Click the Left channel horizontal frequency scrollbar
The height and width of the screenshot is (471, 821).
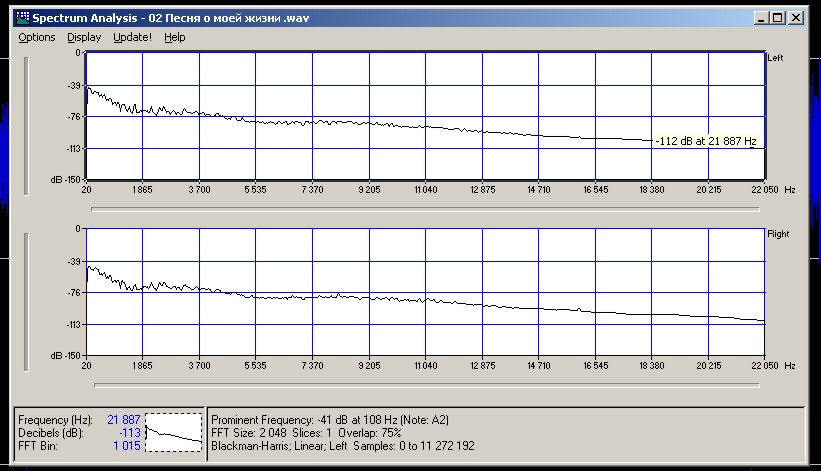point(425,209)
